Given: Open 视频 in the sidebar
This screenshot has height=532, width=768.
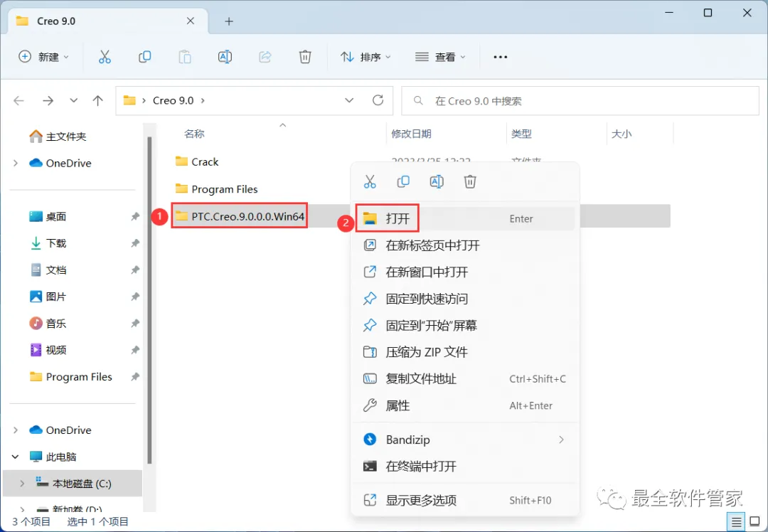Looking at the screenshot, I should pos(48,350).
